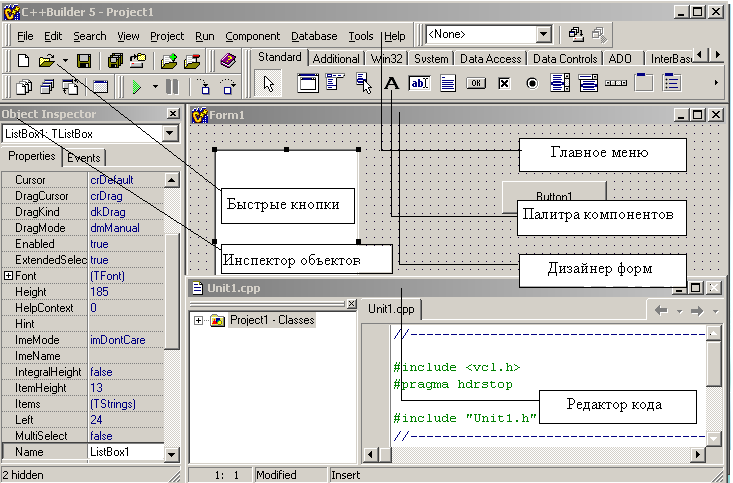Open the Tools menu
Screen dimensions: 733x483
click(360, 36)
